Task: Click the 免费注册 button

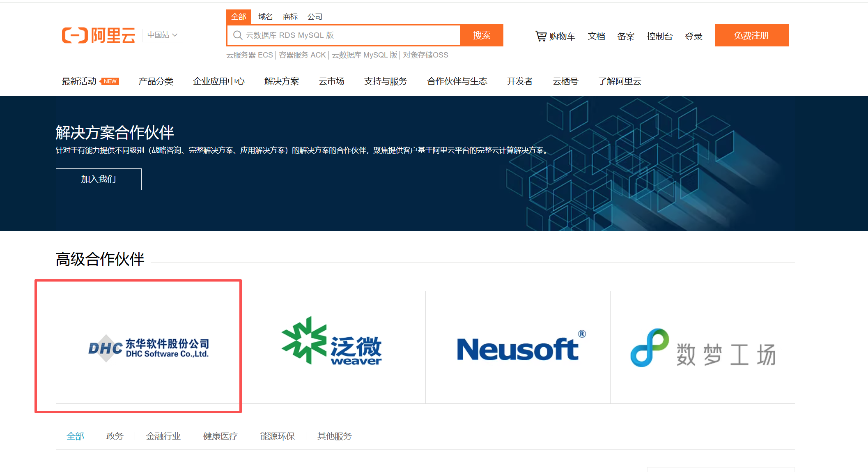Action: 751,35
